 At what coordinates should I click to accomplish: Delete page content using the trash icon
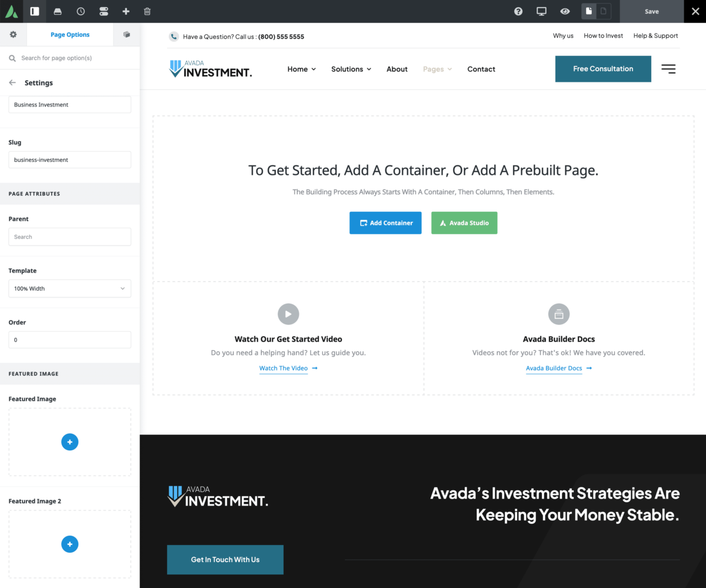[x=147, y=11]
